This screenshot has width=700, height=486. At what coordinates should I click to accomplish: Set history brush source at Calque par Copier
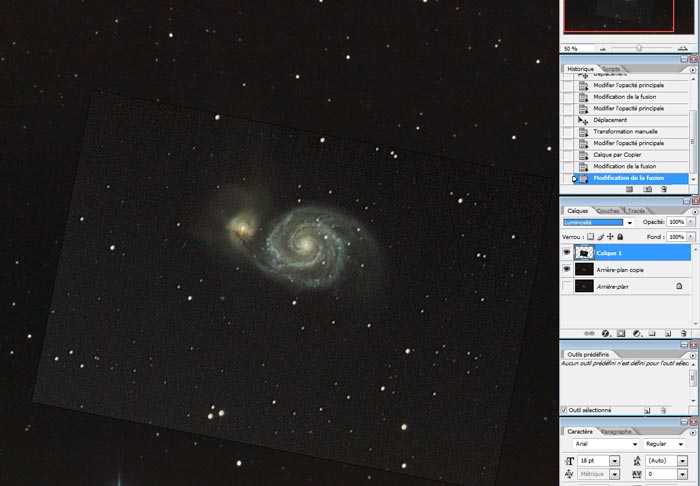point(567,155)
